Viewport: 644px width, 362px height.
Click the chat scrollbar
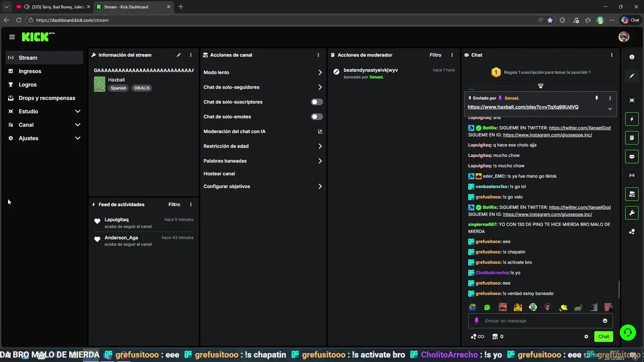619,289
